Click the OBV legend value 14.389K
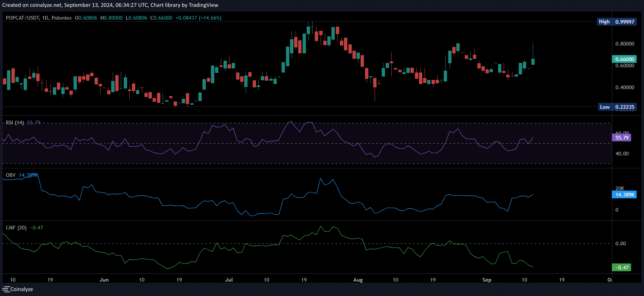The image size is (644, 296). 28,175
